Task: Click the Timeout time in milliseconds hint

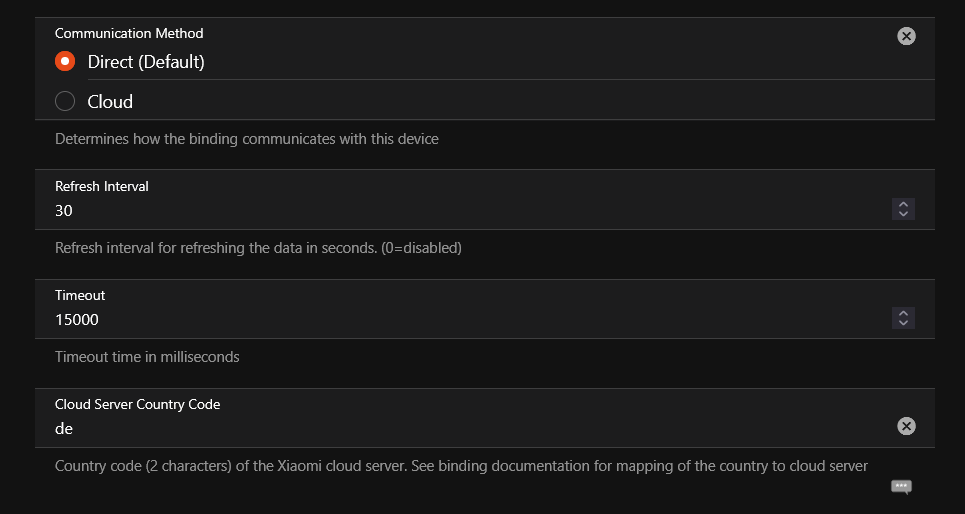Action: [x=148, y=357]
